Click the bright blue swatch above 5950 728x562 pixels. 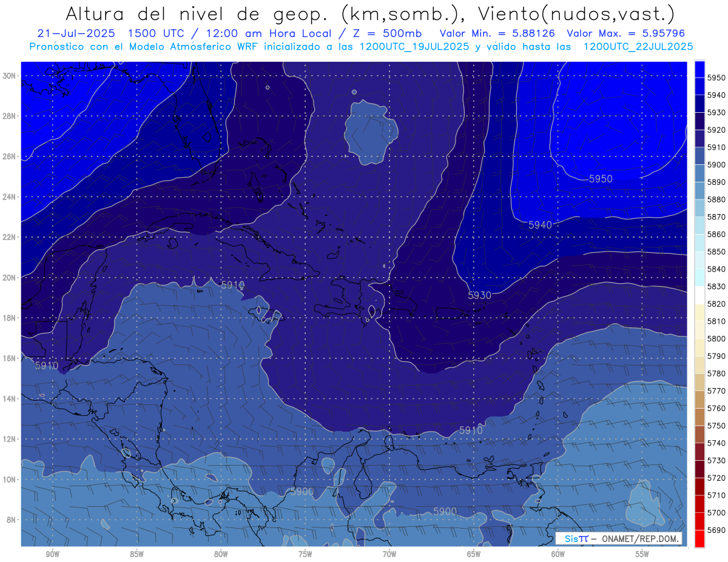click(x=699, y=69)
